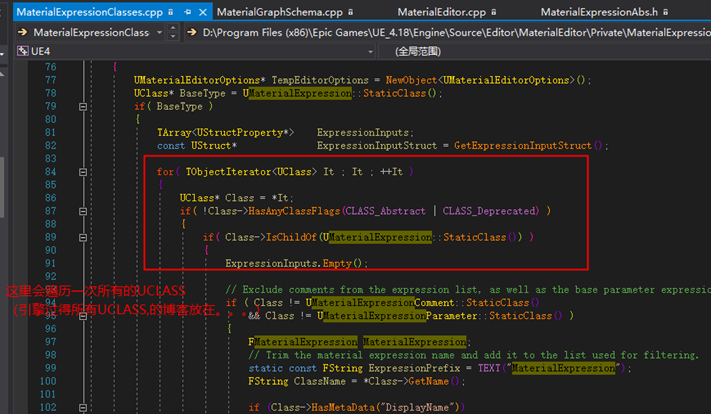The width and height of the screenshot is (711, 414).
Task: Click 'TArray<UStructProperty*>' on line 81
Action: (225, 133)
